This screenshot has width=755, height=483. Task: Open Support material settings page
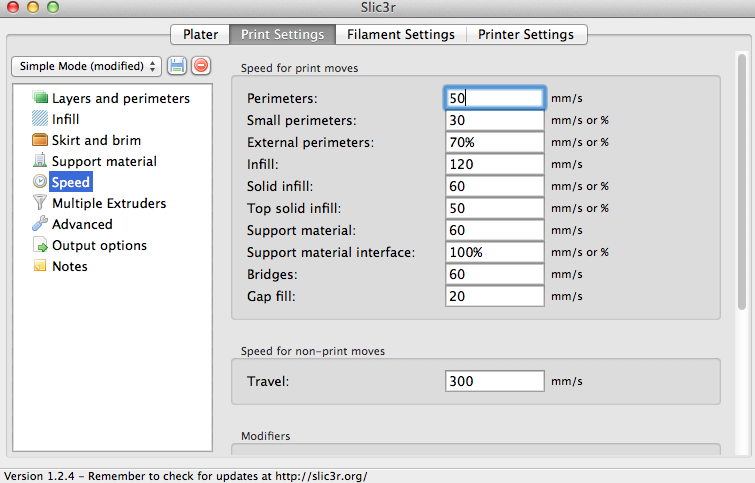tap(104, 161)
